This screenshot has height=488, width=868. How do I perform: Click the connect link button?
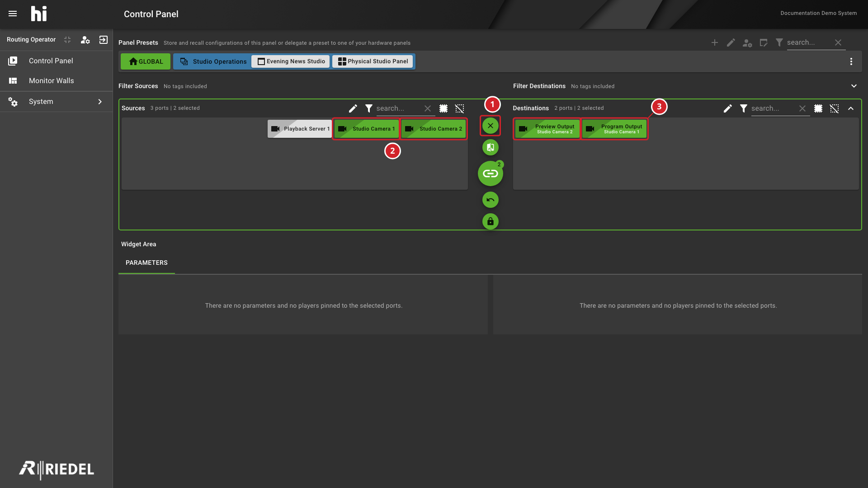[491, 174]
